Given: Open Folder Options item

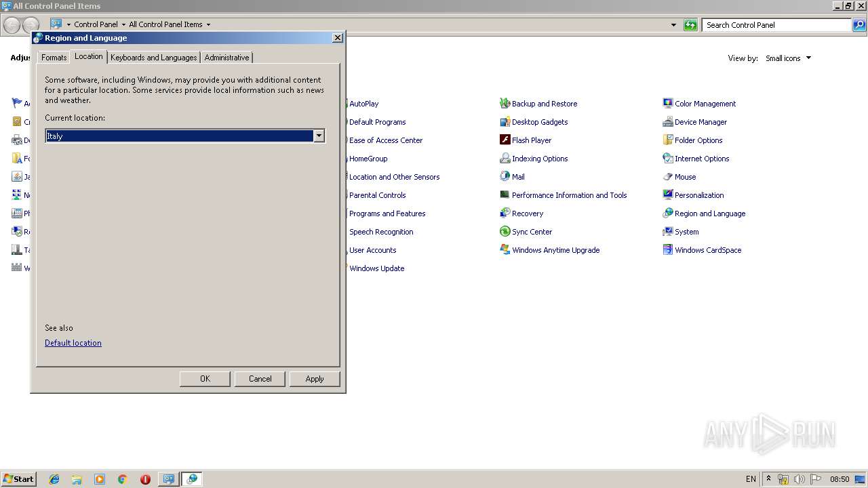Looking at the screenshot, I should click(x=692, y=140).
